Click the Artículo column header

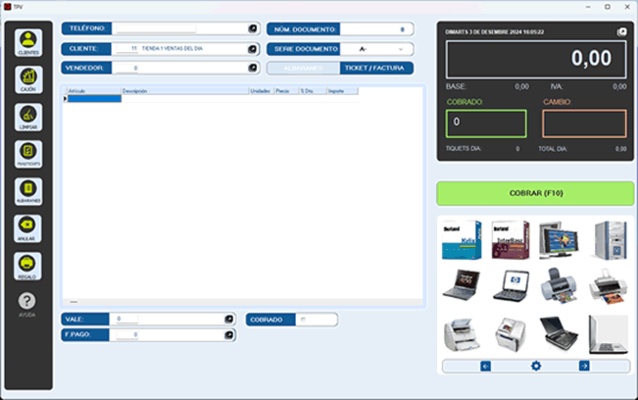pos(94,91)
